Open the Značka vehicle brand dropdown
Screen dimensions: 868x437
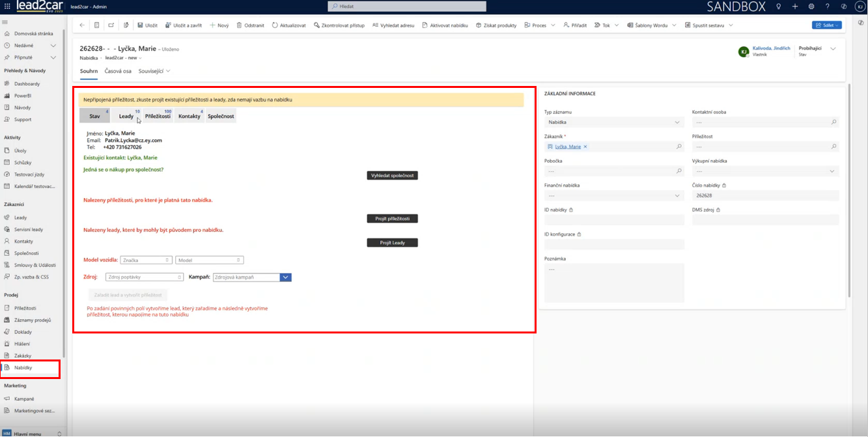pyautogui.click(x=146, y=261)
